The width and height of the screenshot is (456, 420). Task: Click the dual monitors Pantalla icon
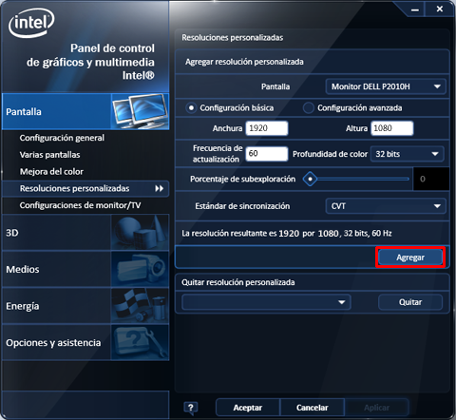(x=140, y=111)
